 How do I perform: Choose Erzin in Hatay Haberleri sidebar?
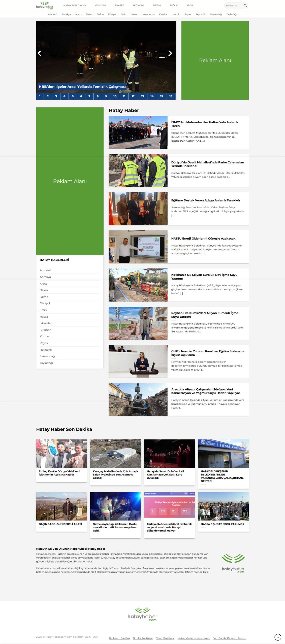coord(43,310)
